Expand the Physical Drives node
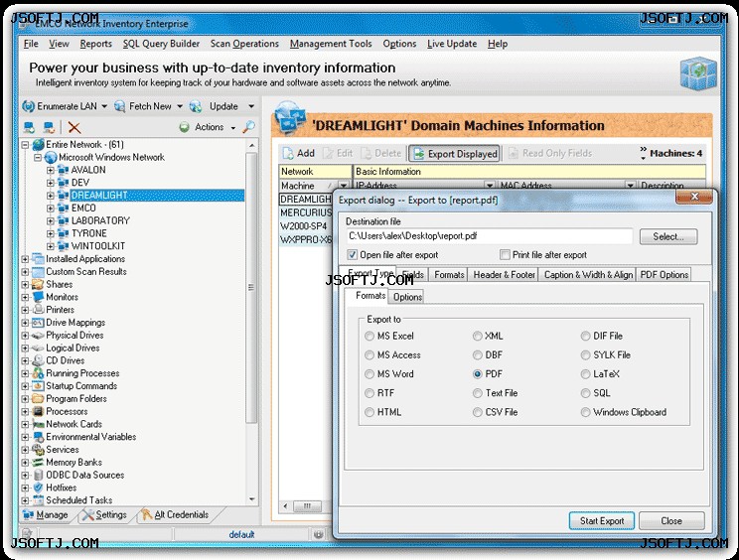Image resolution: width=739 pixels, height=560 pixels. click(x=25, y=336)
